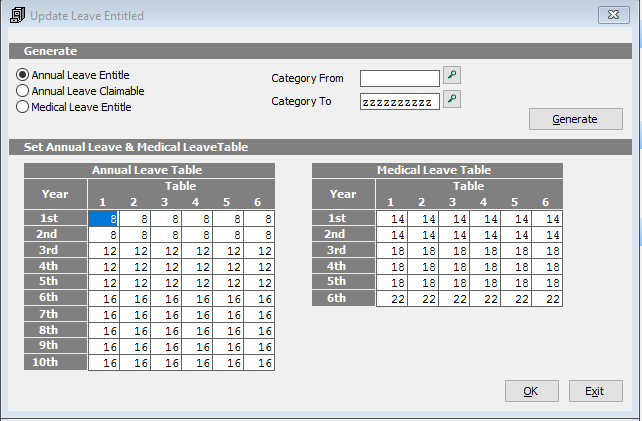Select Annual Leave 6th year Table 4 cell
642x421 pixels.
[197, 299]
